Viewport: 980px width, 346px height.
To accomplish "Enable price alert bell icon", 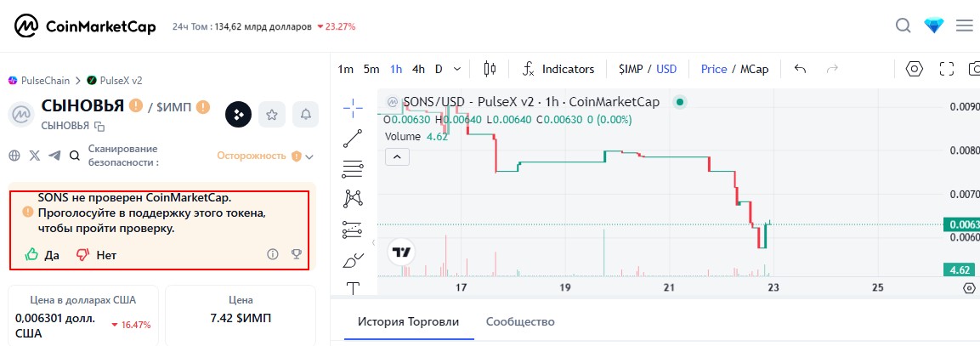I will pyautogui.click(x=306, y=115).
